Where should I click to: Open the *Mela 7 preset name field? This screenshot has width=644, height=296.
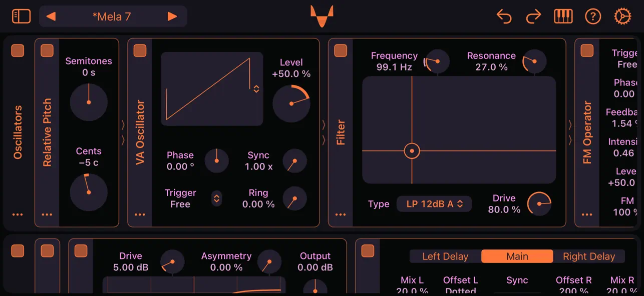[111, 16]
